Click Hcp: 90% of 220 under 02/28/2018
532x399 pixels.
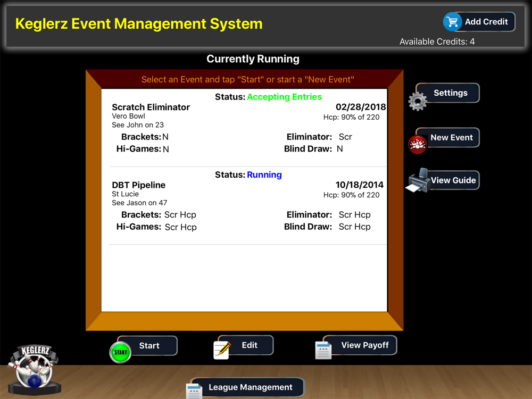(351, 118)
